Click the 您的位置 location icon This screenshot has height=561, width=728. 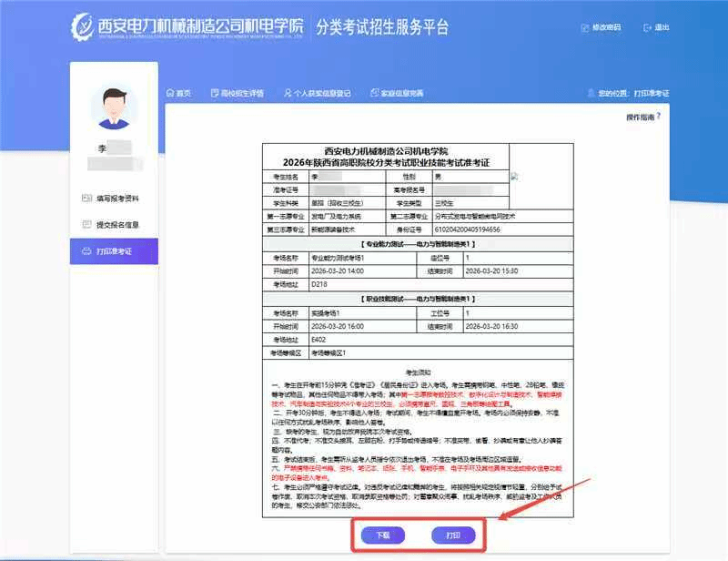(591, 93)
